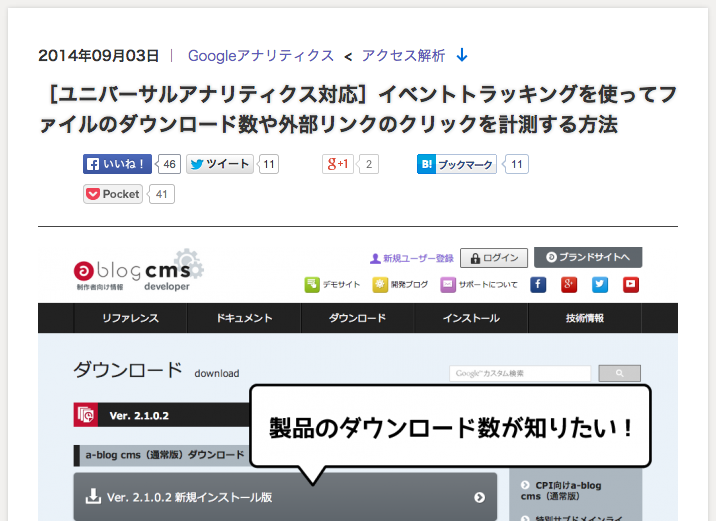Download Ver. 2.1.0.2 新規インストール版
This screenshot has height=521, width=716.
tap(285, 497)
